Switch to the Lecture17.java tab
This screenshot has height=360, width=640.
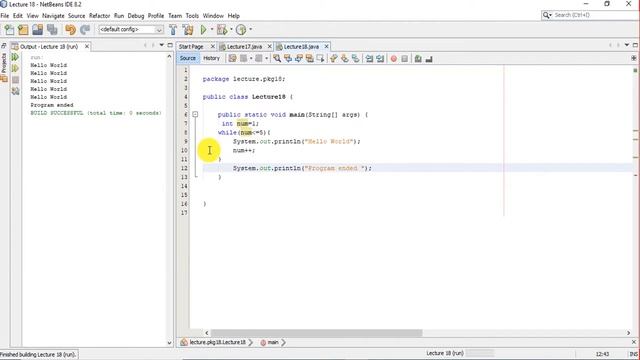click(244, 47)
